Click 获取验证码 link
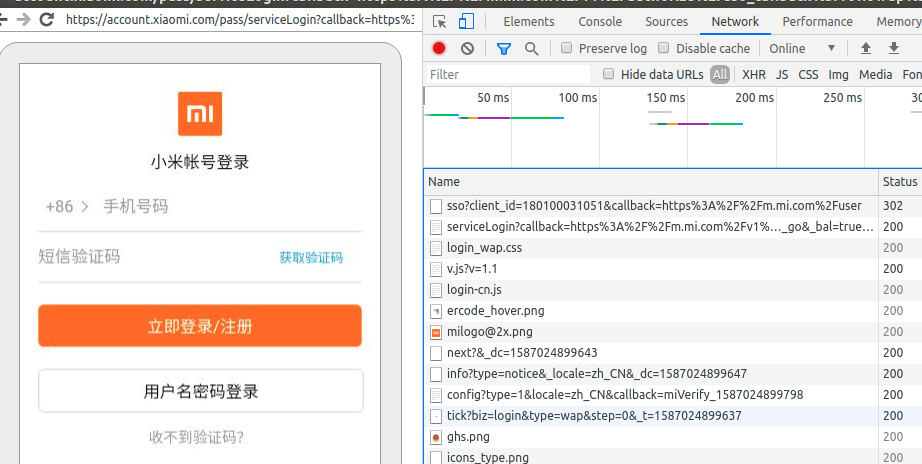 pos(310,258)
